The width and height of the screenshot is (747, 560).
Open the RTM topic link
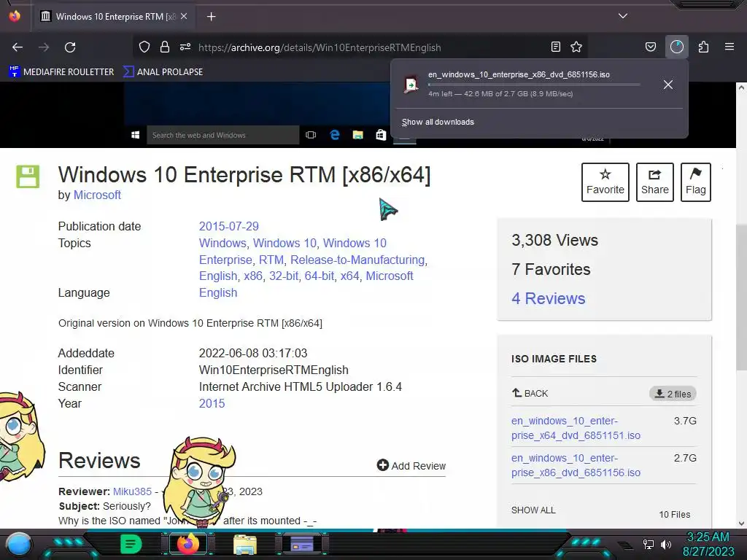tap(271, 260)
